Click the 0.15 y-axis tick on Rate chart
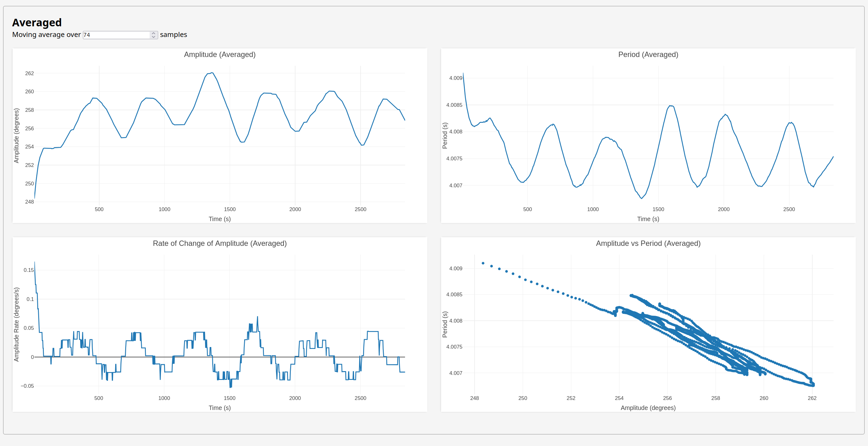 click(29, 270)
